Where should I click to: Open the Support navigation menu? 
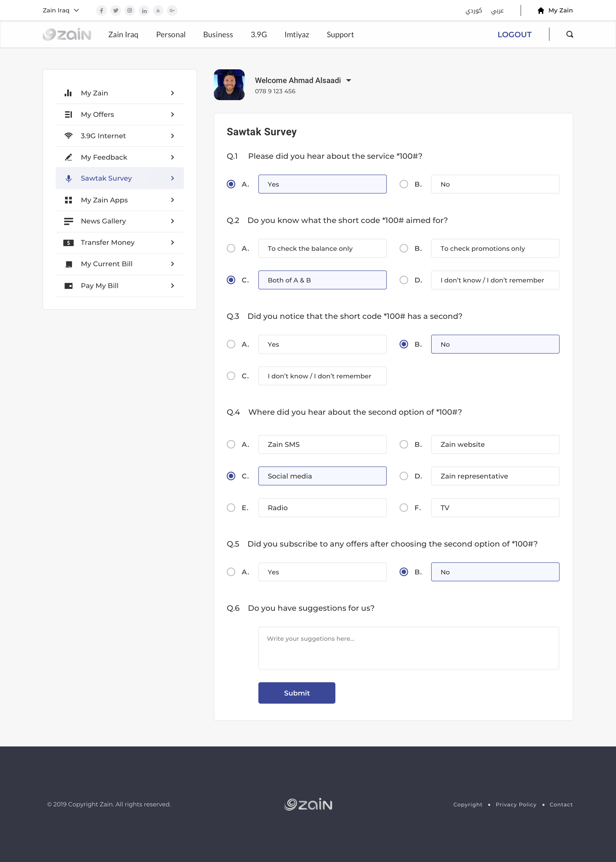pos(340,34)
